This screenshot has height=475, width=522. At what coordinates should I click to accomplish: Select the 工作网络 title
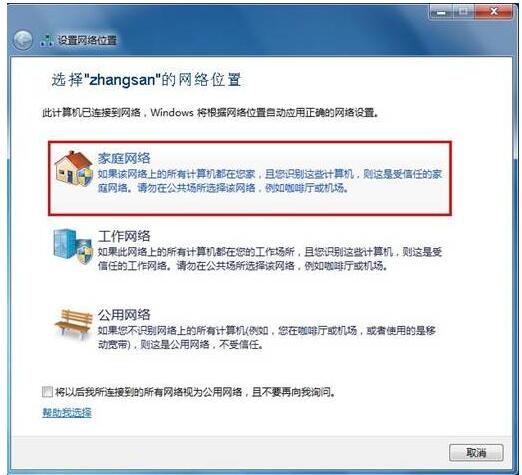coord(124,236)
